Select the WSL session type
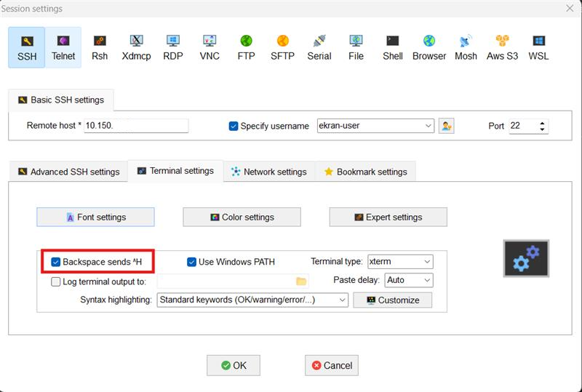 click(538, 47)
